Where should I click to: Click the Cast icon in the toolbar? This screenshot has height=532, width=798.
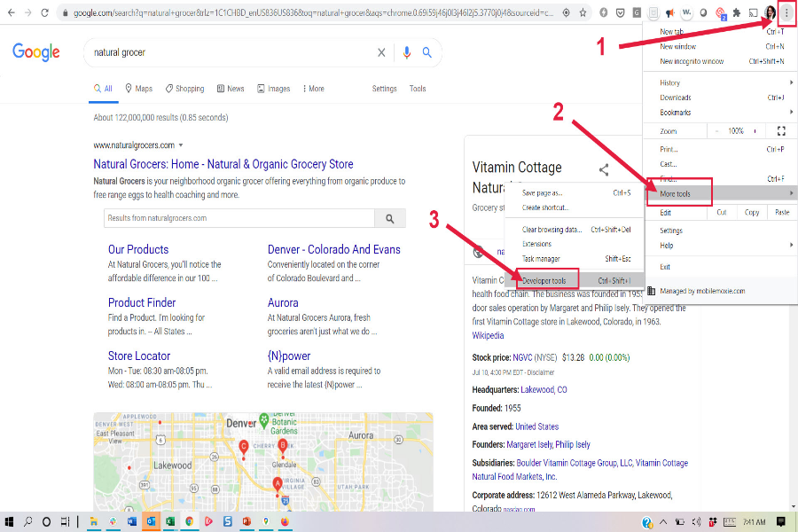[754, 12]
